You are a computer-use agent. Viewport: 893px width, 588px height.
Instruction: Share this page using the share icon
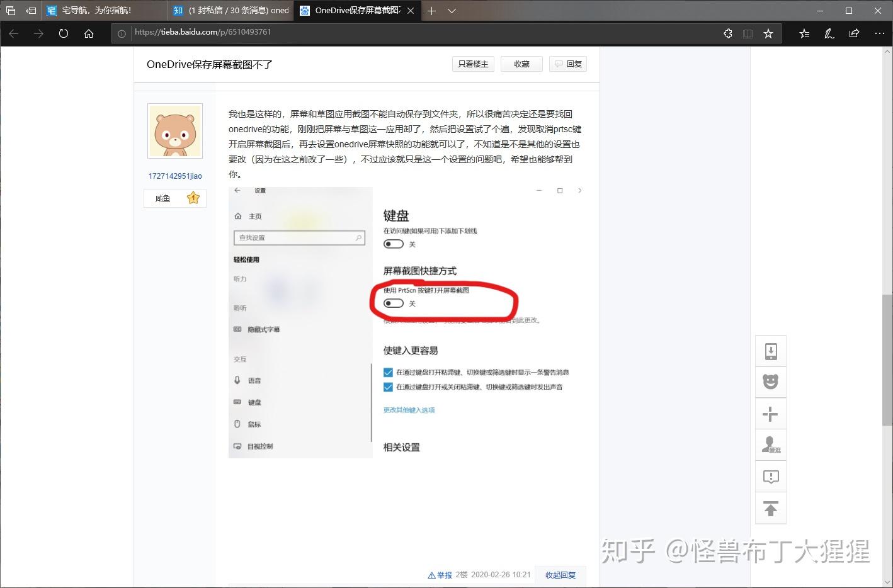[x=855, y=33]
